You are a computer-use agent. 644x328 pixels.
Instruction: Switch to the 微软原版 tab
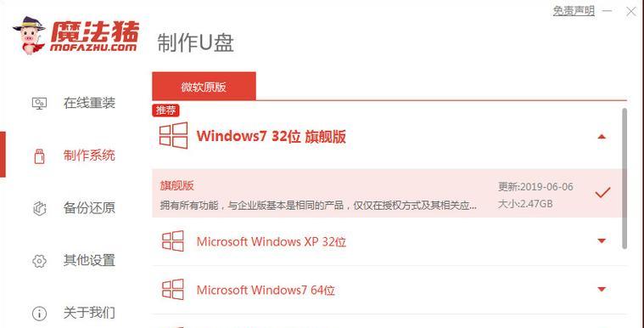click(204, 86)
